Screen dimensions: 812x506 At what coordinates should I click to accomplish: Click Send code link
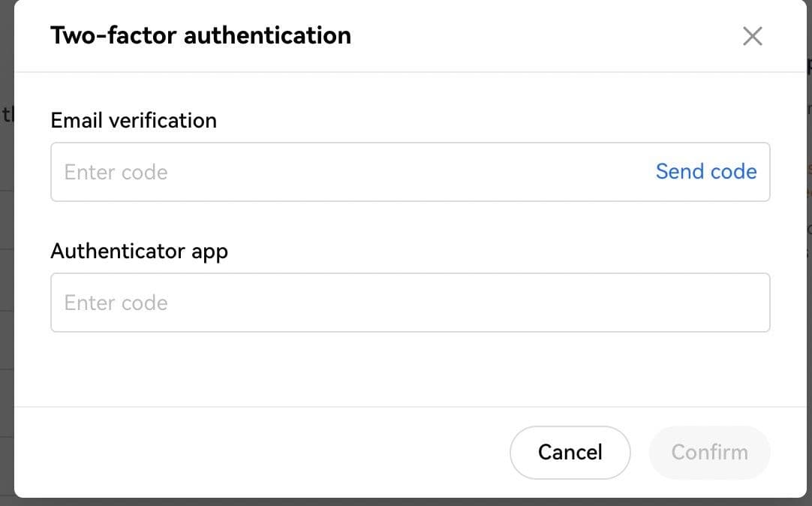705,172
